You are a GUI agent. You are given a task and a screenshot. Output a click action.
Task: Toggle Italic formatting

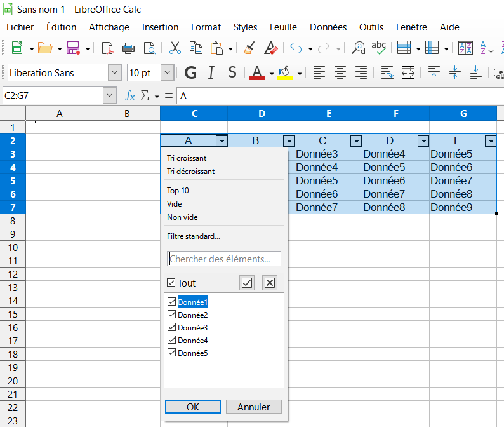tap(211, 72)
